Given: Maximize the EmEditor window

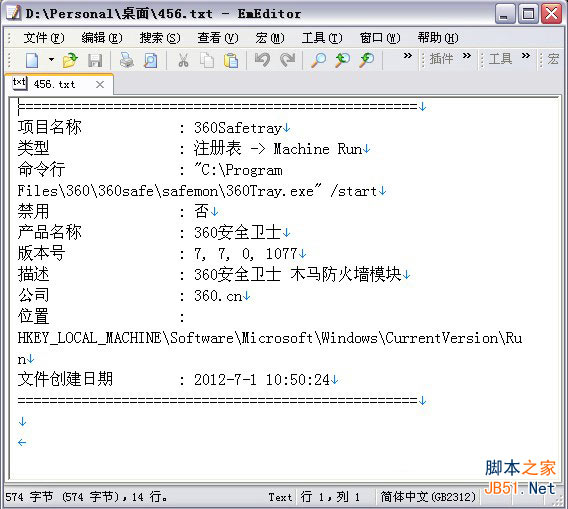Looking at the screenshot, I should point(528,14).
